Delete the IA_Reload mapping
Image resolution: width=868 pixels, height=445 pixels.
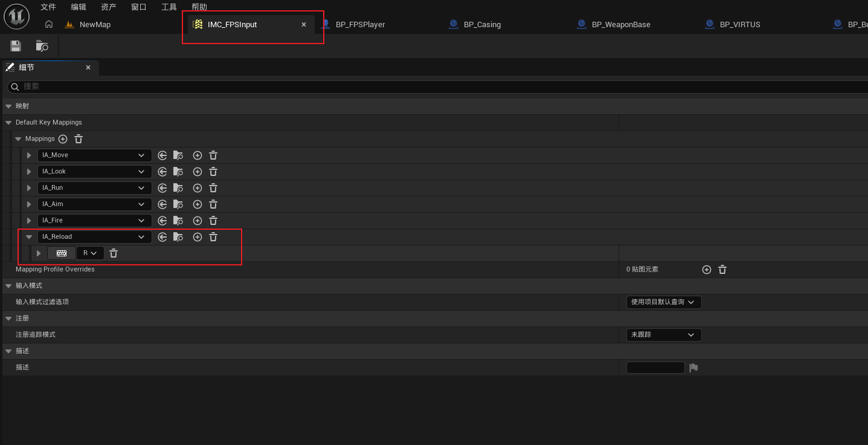[213, 237]
